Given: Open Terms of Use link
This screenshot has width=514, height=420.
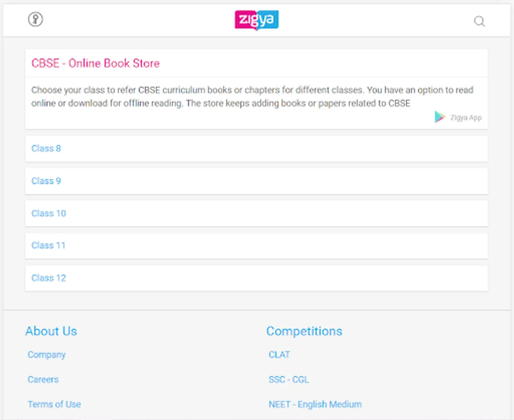Looking at the screenshot, I should point(54,404).
